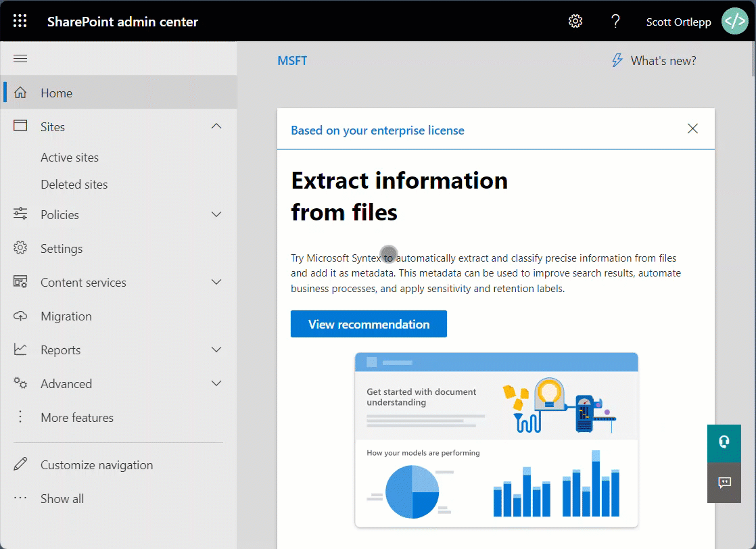Click the Reports chart icon

[x=20, y=350]
